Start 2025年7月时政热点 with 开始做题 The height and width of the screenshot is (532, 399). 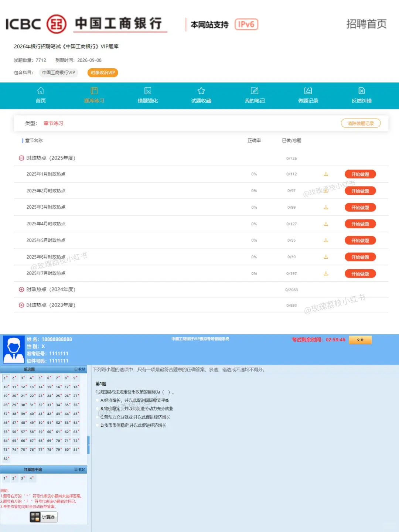click(x=360, y=274)
